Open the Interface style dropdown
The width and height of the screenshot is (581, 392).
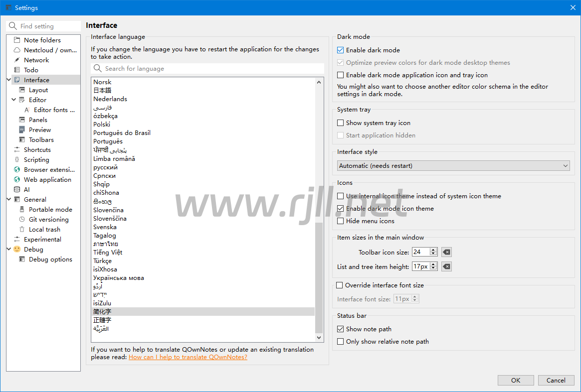(x=453, y=166)
